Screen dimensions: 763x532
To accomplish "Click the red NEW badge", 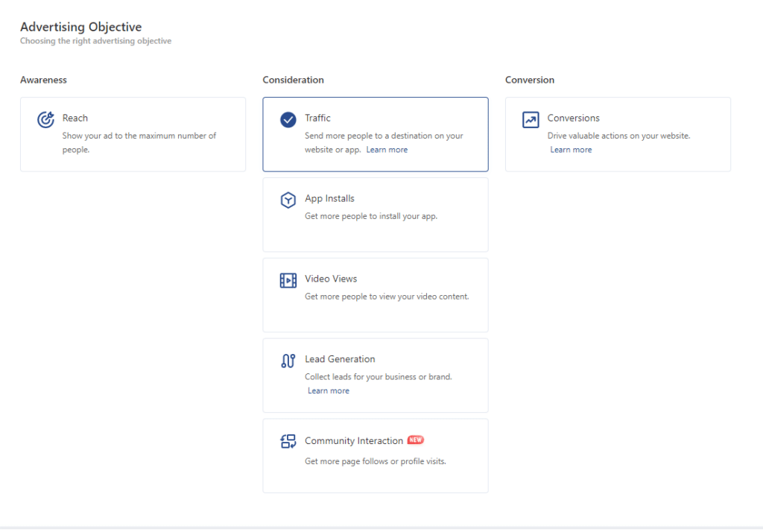I will [416, 440].
